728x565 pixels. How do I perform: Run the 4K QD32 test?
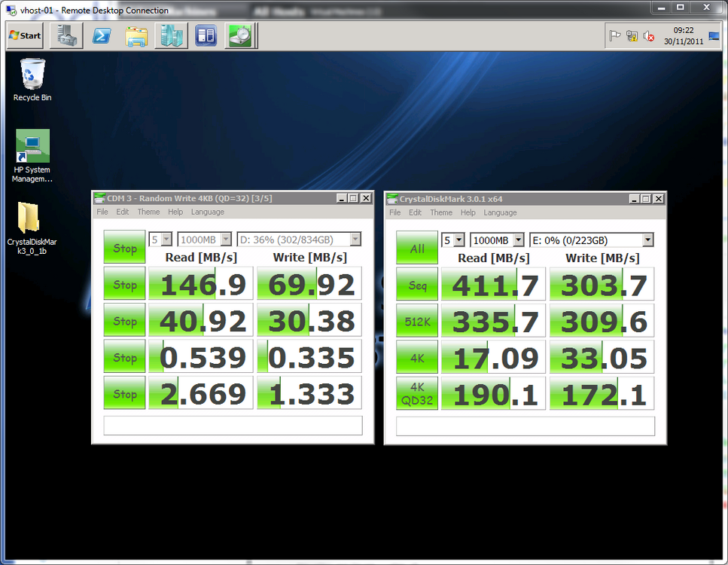pos(417,393)
